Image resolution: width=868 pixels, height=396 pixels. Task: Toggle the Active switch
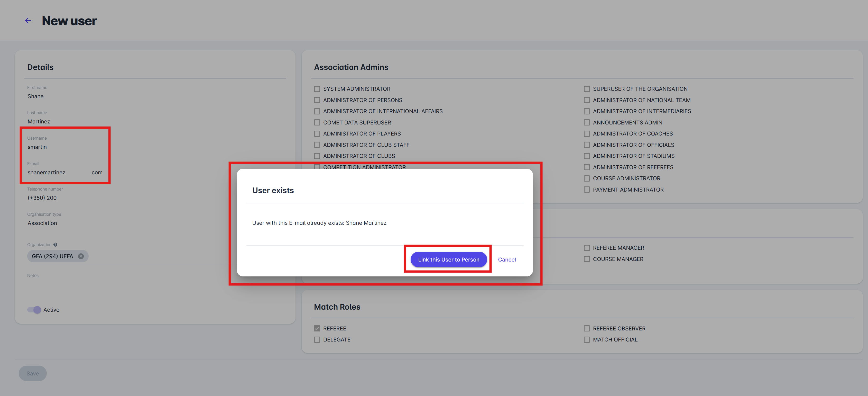click(x=34, y=310)
